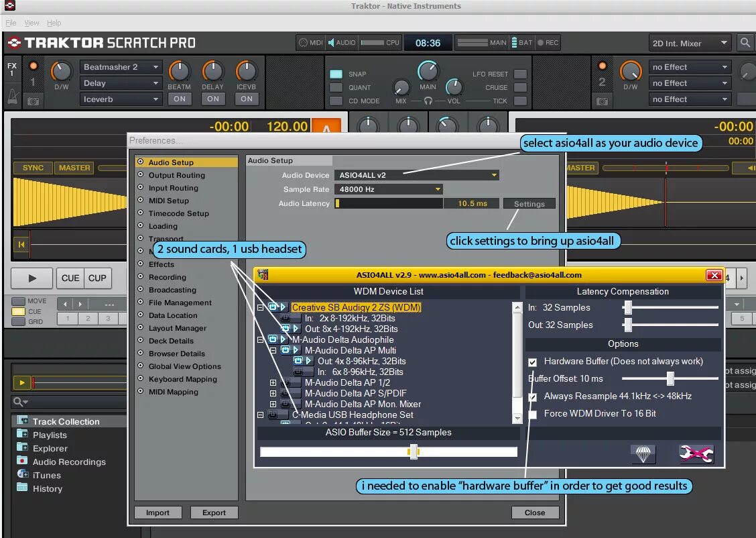Turn the FX 1 D/W knob
Image resolution: width=756 pixels, height=538 pixels.
pos(61,71)
